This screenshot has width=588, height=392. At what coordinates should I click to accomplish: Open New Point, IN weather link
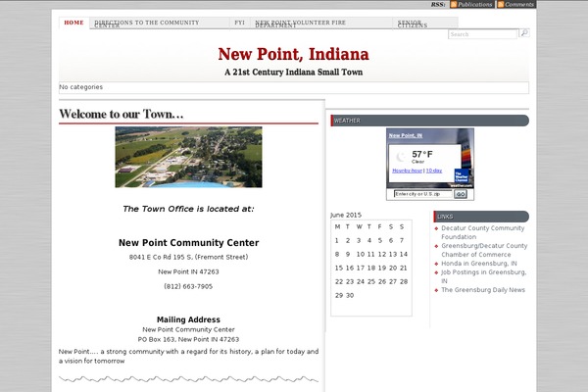point(406,135)
